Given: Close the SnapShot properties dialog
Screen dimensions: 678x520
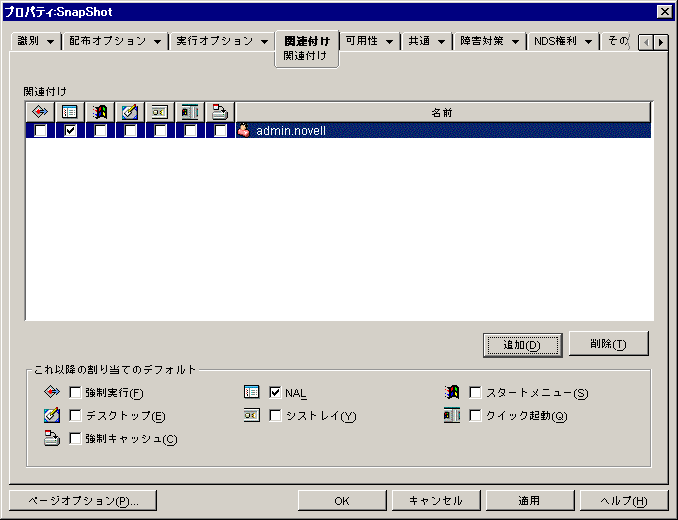Looking at the screenshot, I should 664,12.
